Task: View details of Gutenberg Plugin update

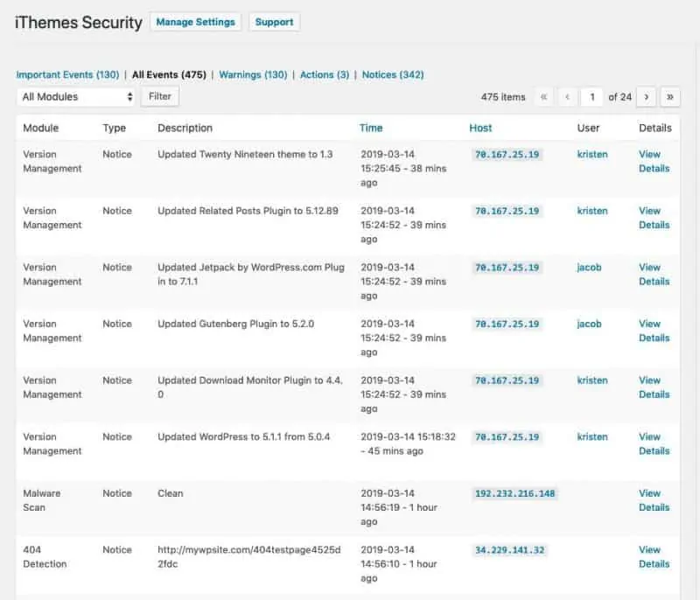Action: point(654,331)
